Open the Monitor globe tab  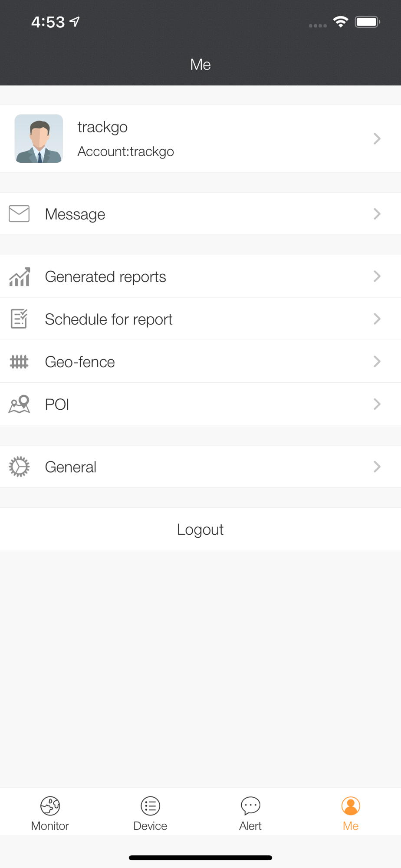coord(50,813)
